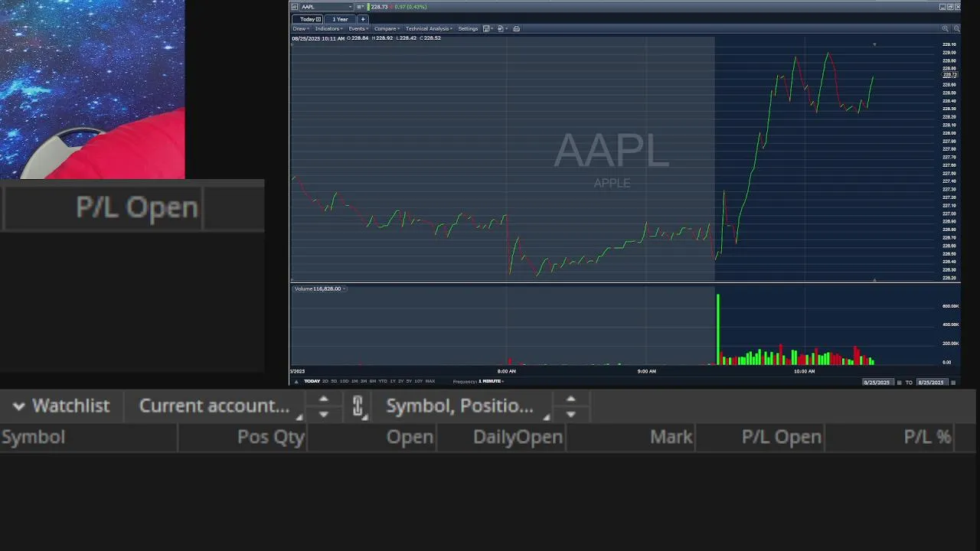The height and width of the screenshot is (551, 980).
Task: Select the YTD time range
Action: [383, 381]
